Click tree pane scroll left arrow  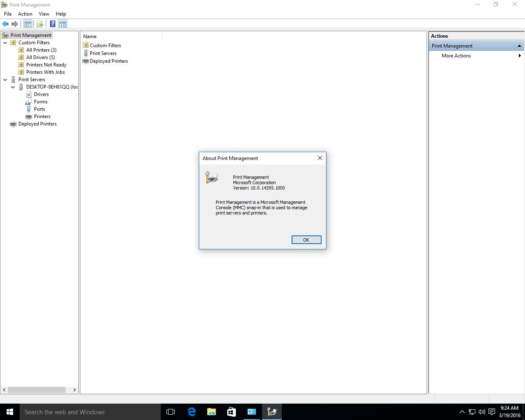click(4, 390)
